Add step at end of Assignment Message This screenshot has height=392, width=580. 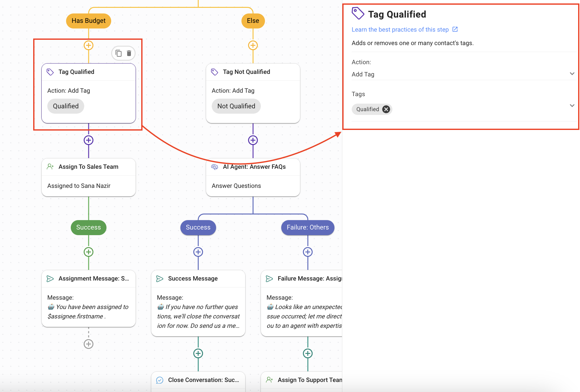click(89, 344)
